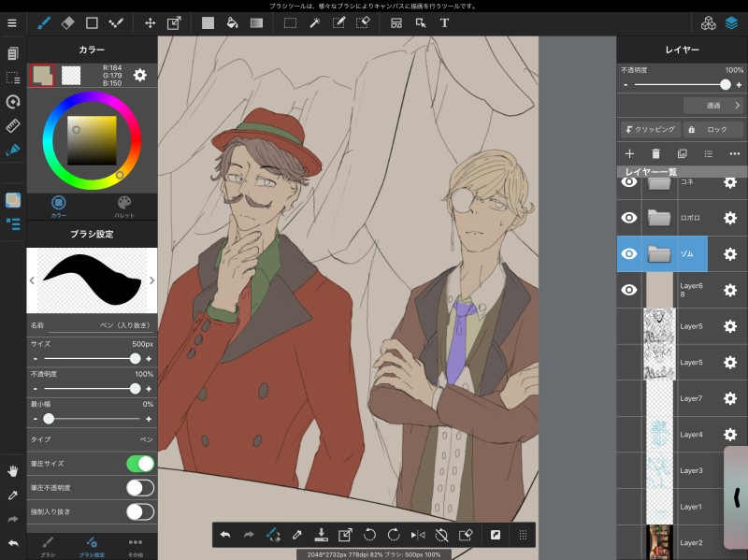Switch to the パレット tab
This screenshot has height=560, width=748.
click(x=124, y=205)
